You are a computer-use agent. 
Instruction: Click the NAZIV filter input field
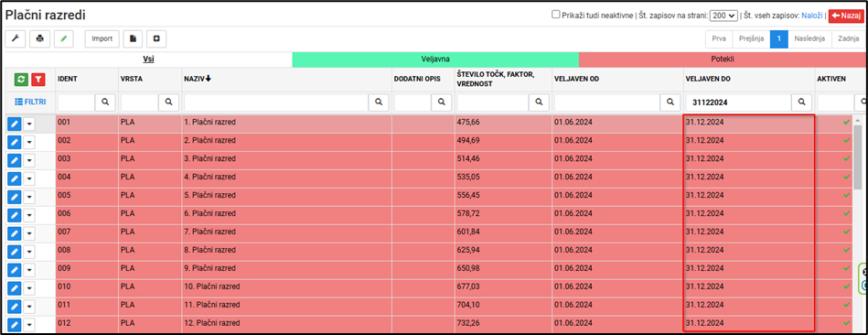[x=276, y=102]
